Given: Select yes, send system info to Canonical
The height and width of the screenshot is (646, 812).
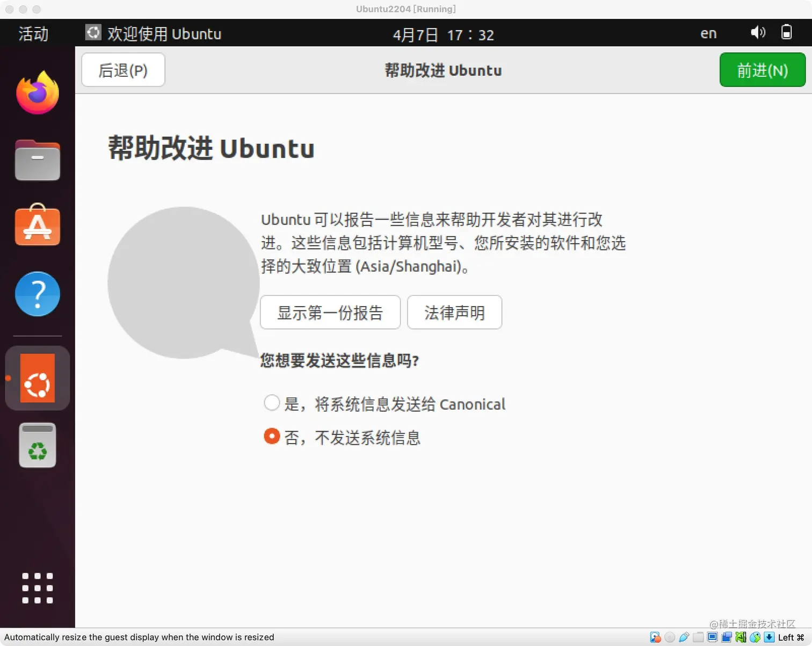Looking at the screenshot, I should [385, 404].
